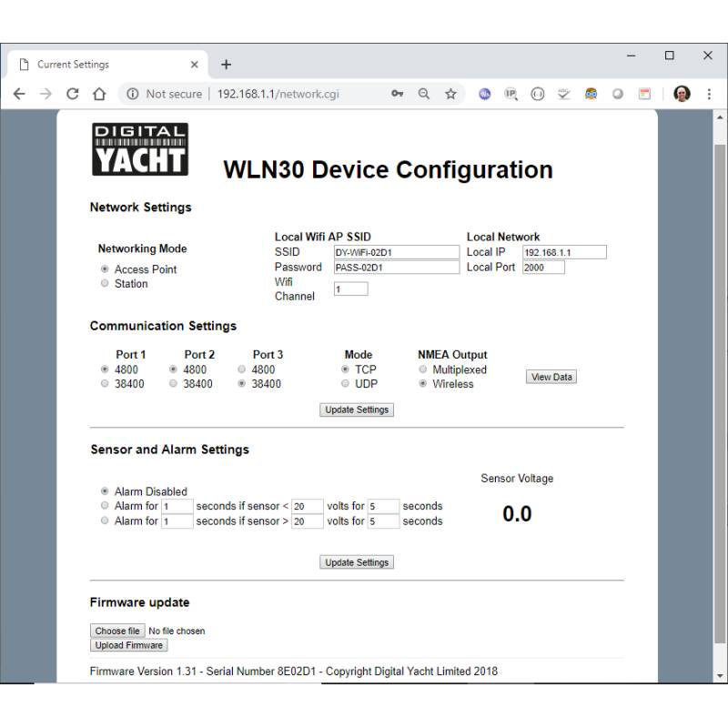
Task: Enable alarm if sensor less than volts
Action: 105,505
